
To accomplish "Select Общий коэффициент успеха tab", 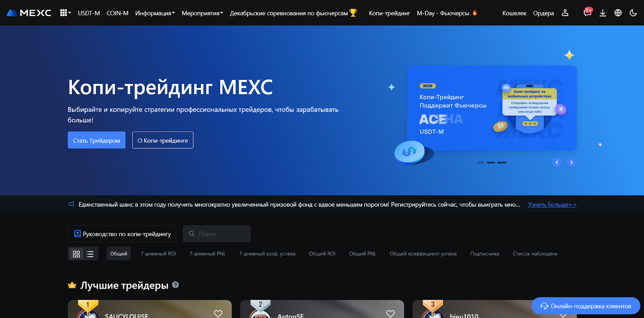I will point(423,254).
